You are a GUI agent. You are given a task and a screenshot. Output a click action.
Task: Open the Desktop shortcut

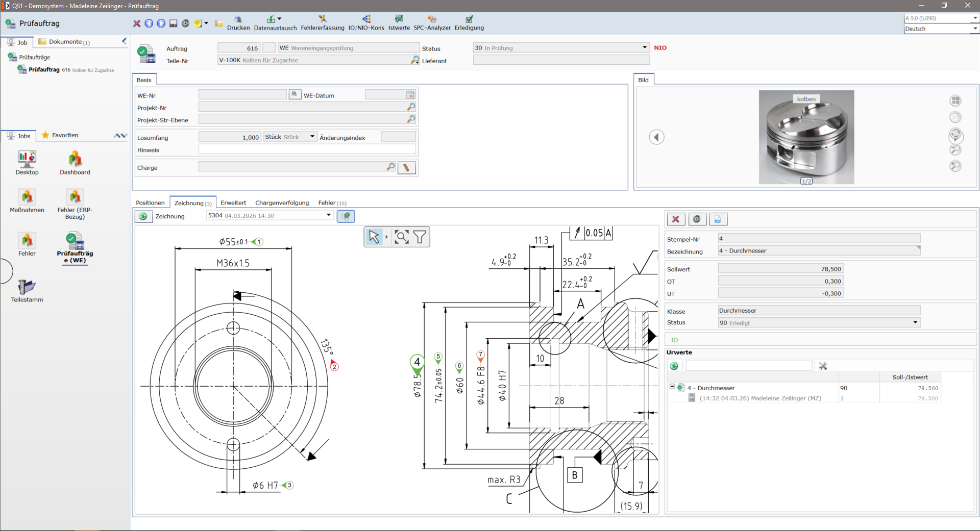[x=27, y=163]
